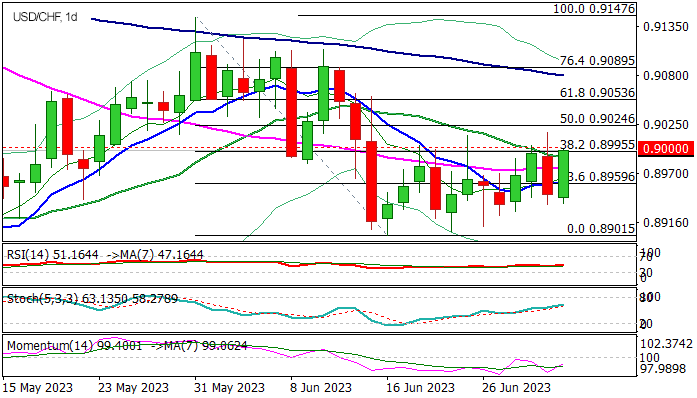
Task: Click the red 0.90000 current price tag
Action: pos(665,149)
